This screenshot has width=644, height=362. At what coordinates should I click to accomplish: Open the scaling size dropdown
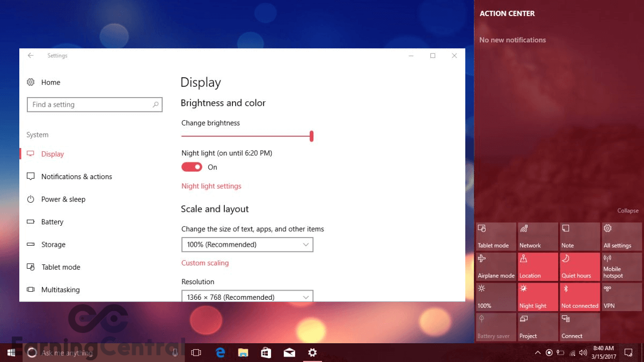247,245
